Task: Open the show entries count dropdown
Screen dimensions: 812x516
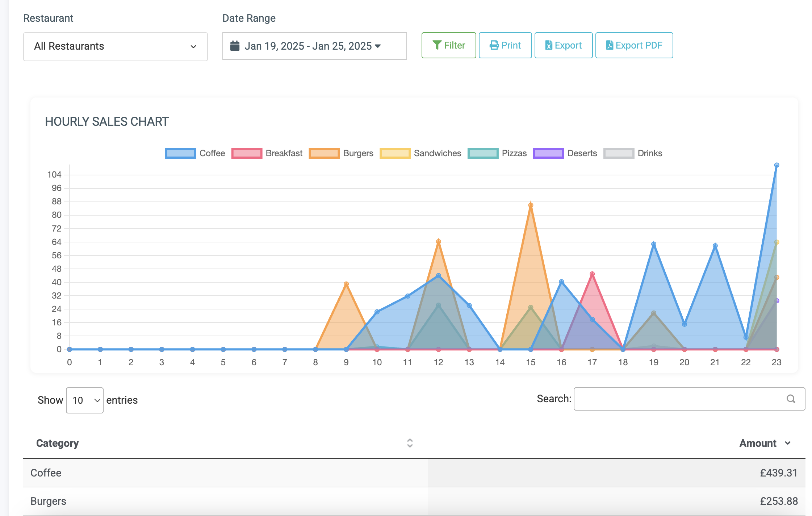Action: point(85,400)
